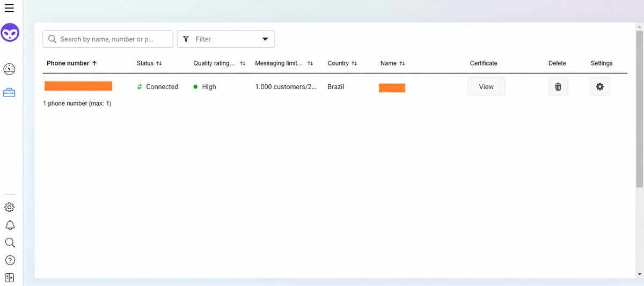Click the purple owl logo
Viewport: 644px width, 286px height.
[x=10, y=33]
